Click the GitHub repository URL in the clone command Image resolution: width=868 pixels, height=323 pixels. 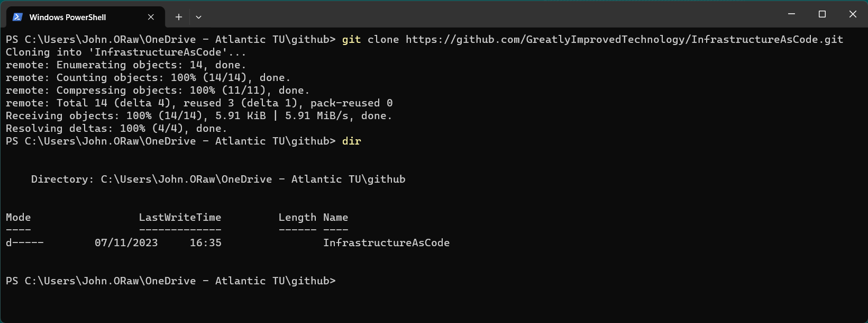coord(624,39)
